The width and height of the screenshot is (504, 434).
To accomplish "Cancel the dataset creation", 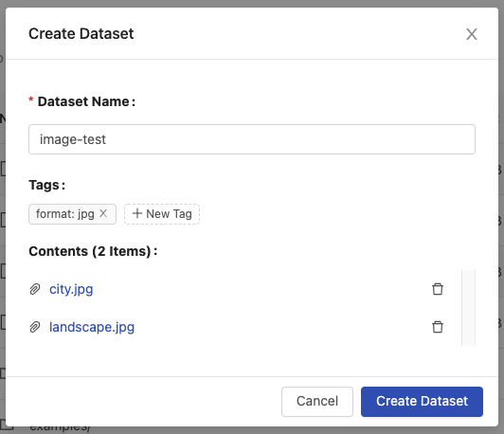I will pyautogui.click(x=317, y=401).
